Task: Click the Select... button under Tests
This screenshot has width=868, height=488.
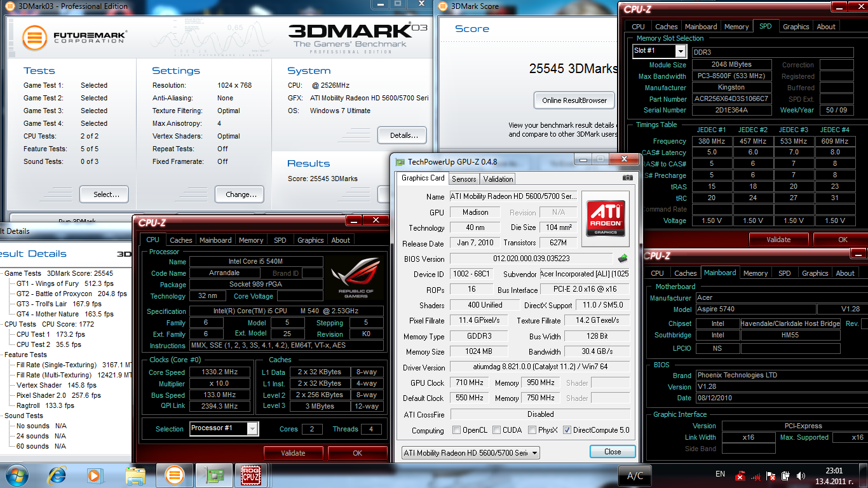Action: pyautogui.click(x=104, y=194)
